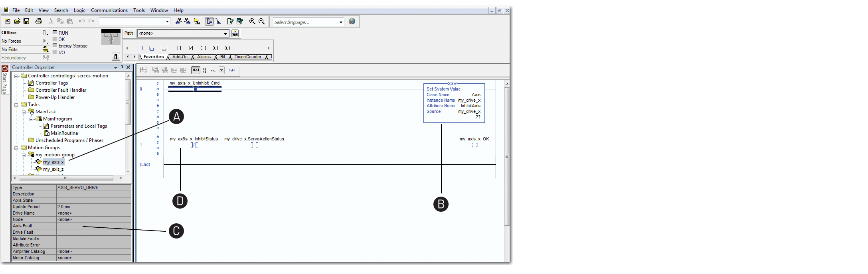Insert an Output Latch coil instruction
The height and width of the screenshot is (274, 868).
tap(227, 48)
